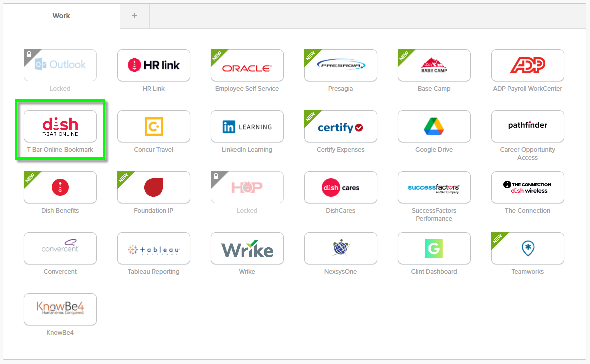This screenshot has height=364, width=590.
Task: Add a new tab with the plus
Action: click(135, 16)
